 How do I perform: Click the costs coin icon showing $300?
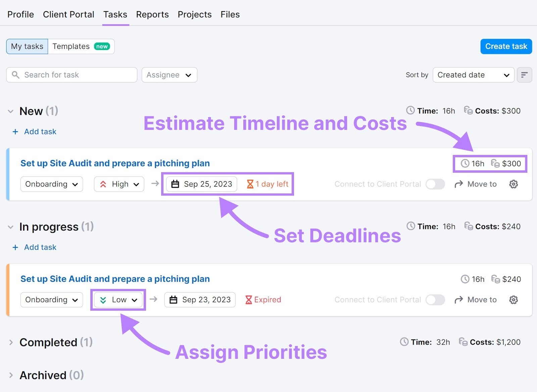(x=495, y=164)
